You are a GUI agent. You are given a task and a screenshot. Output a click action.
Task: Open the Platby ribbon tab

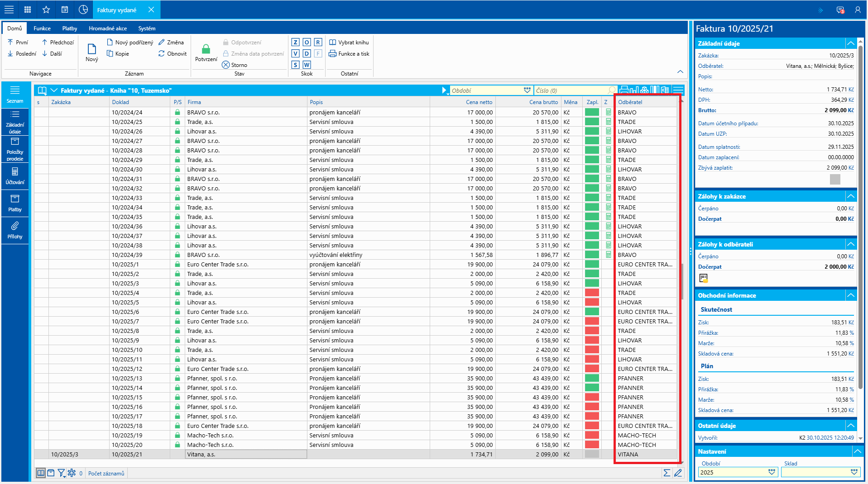click(70, 28)
